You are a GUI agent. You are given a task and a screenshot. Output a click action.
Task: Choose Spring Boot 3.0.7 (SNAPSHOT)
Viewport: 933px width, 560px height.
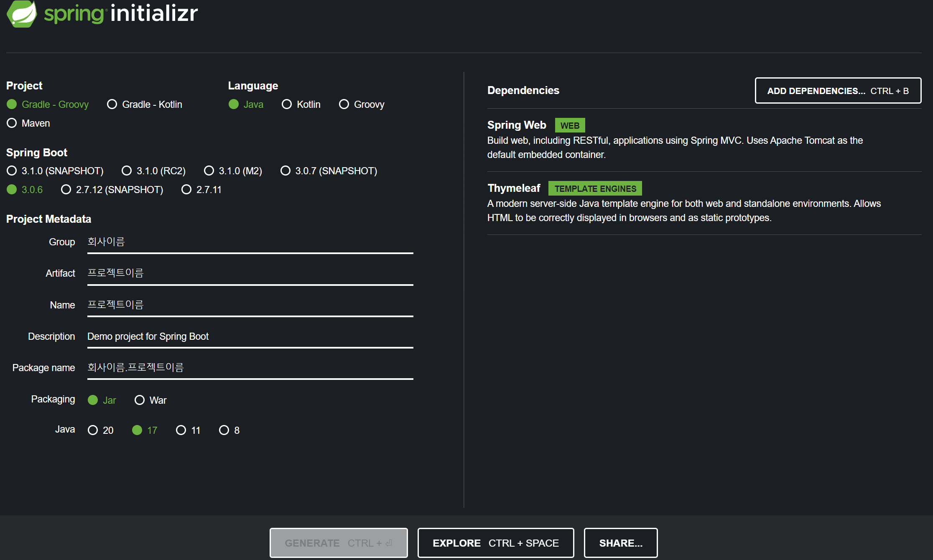click(x=286, y=171)
